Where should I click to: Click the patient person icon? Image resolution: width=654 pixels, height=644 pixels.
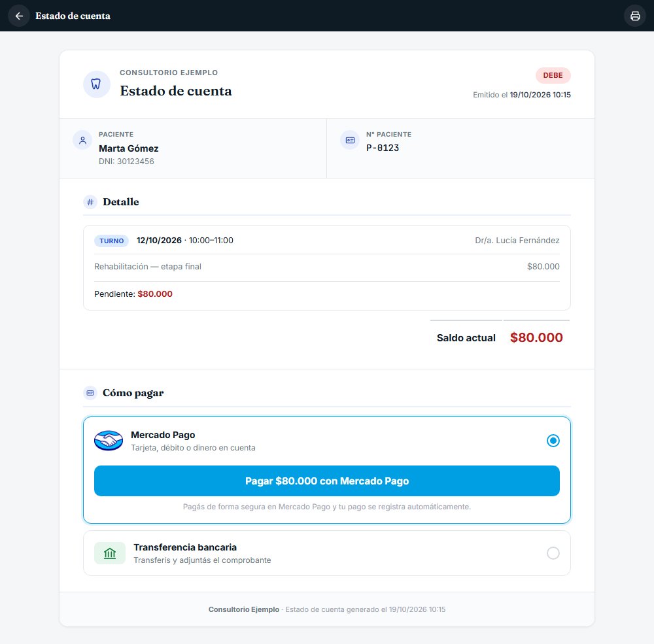(82, 140)
